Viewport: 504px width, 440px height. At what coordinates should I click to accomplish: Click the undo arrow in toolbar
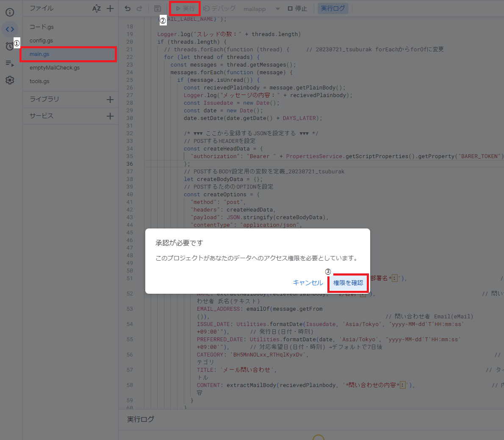pos(128,8)
